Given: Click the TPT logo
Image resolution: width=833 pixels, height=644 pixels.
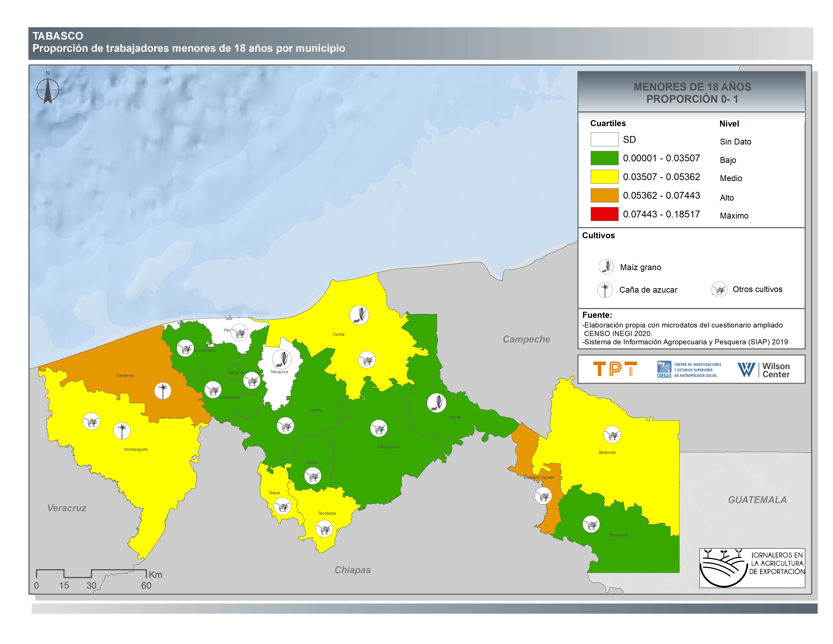Looking at the screenshot, I should pos(615,370).
